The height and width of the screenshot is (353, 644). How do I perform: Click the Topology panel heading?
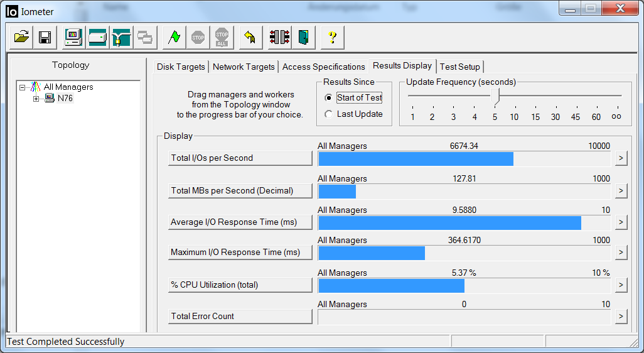click(71, 65)
